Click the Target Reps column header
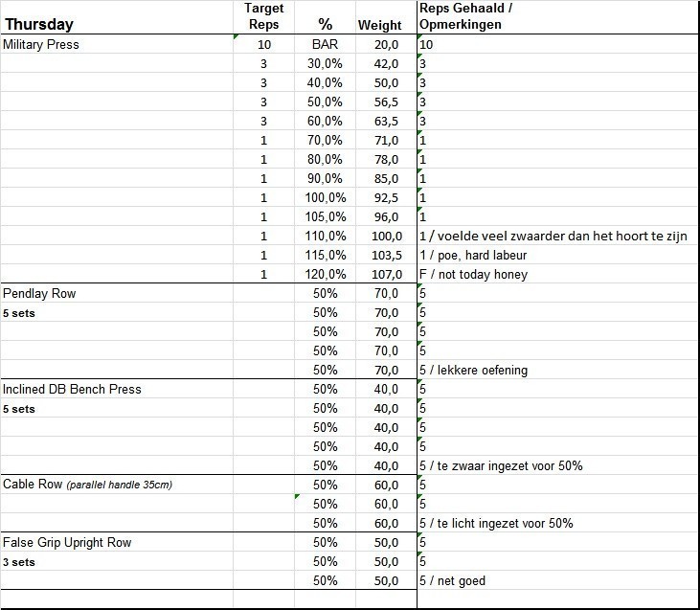 [x=263, y=16]
